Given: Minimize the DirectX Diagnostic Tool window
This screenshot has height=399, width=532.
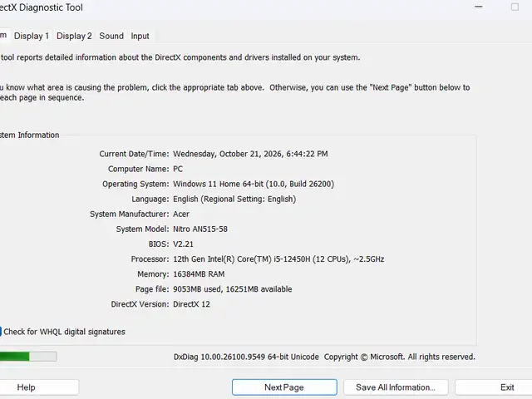Looking at the screenshot, I should point(479,7).
